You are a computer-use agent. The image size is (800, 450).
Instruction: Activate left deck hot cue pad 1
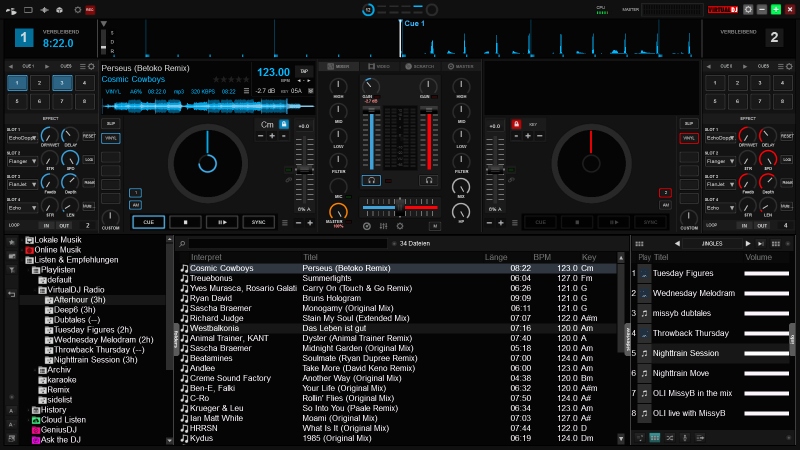tap(17, 83)
